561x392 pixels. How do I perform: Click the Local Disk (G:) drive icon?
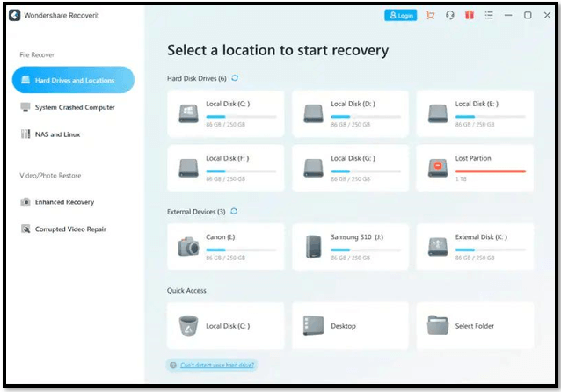(x=313, y=168)
